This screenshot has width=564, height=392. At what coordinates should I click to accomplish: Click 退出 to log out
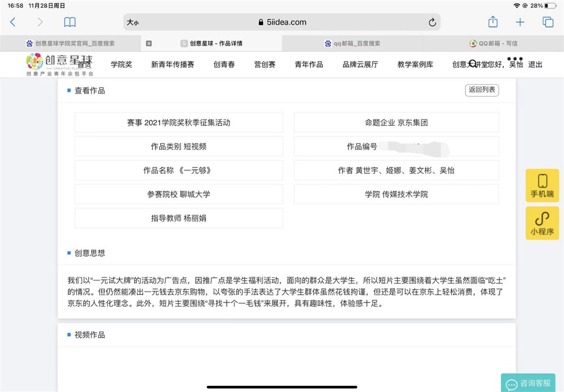(x=535, y=64)
